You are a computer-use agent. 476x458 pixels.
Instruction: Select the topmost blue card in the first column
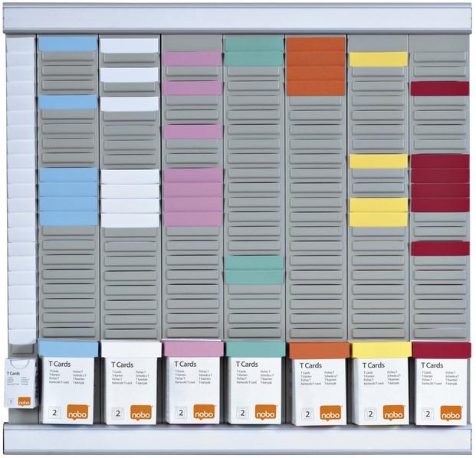68,44
